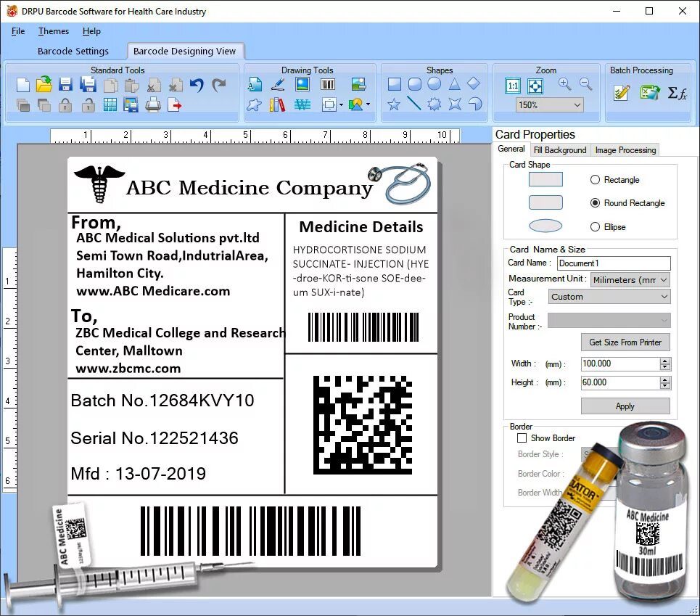Open the Image Processing tab
Screen dimensions: 700x616
tap(625, 150)
